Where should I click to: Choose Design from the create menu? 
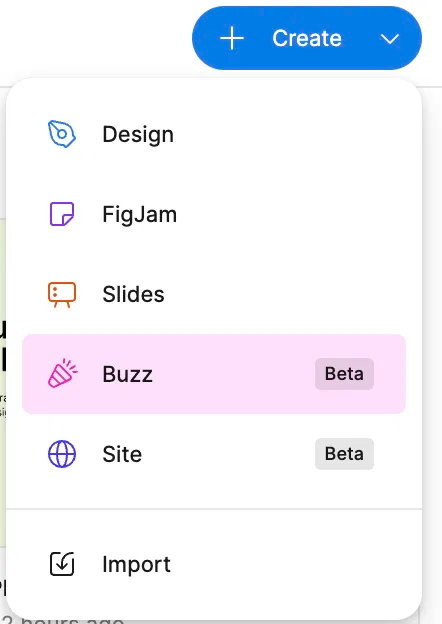214,134
